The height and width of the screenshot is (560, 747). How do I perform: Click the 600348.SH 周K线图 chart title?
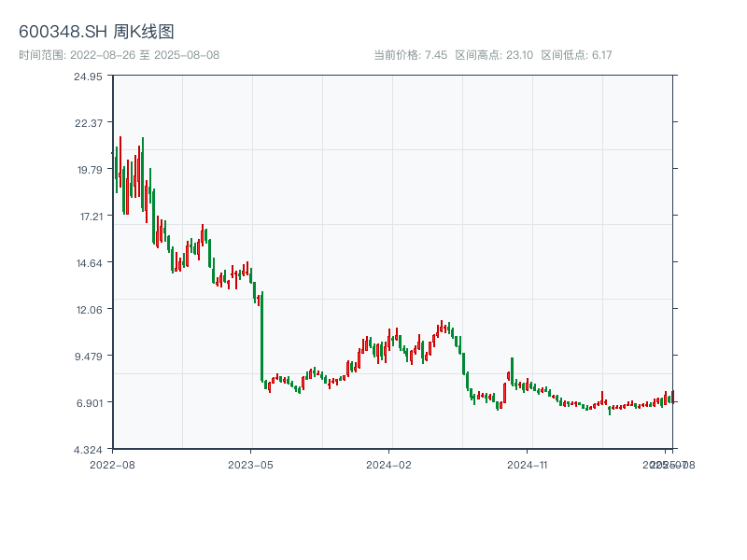tap(96, 33)
